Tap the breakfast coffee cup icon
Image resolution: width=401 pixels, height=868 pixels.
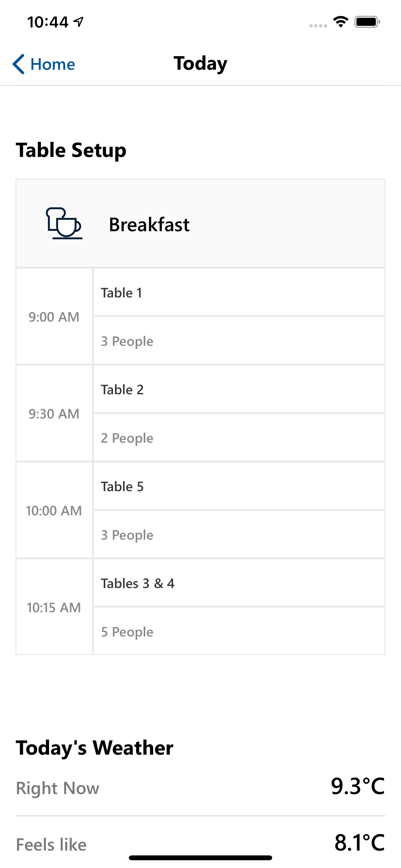[64, 223]
